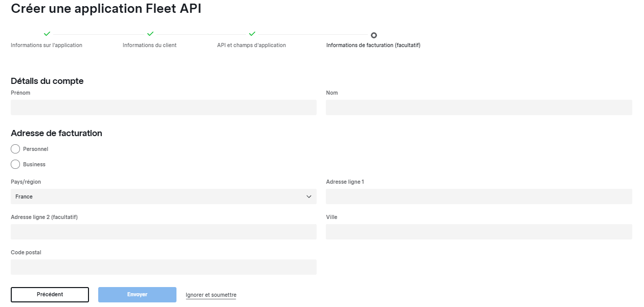Click the Précédent button
This screenshot has width=644, height=307.
pos(50,295)
